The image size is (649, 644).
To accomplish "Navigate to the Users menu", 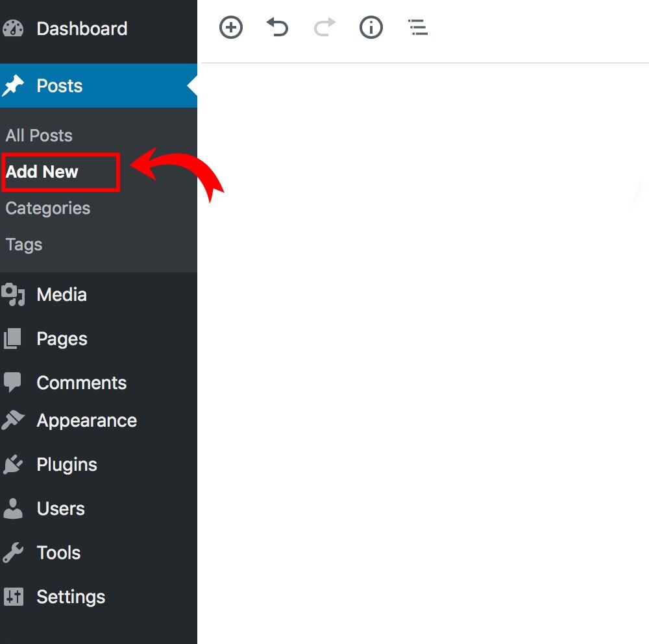I will coord(60,508).
